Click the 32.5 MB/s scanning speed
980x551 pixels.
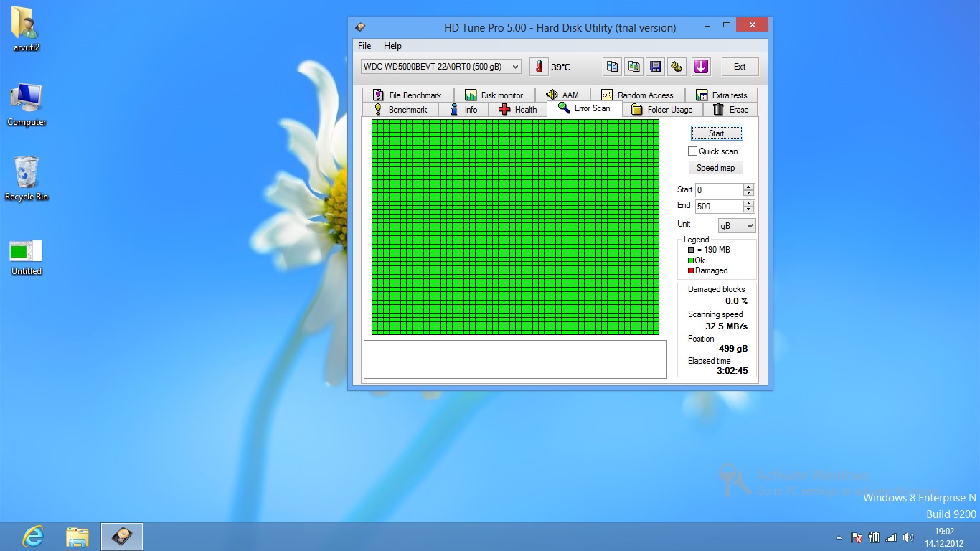(726, 326)
